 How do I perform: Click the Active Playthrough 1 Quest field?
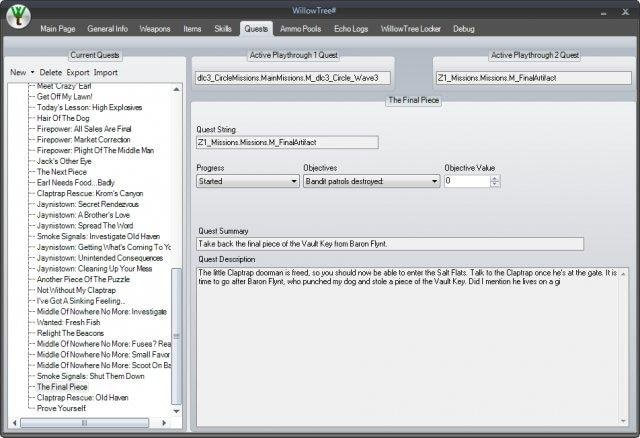pyautogui.click(x=293, y=78)
